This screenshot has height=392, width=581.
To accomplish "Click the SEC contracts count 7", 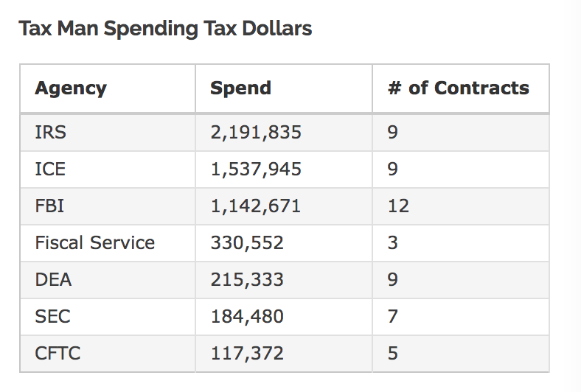I will [393, 317].
